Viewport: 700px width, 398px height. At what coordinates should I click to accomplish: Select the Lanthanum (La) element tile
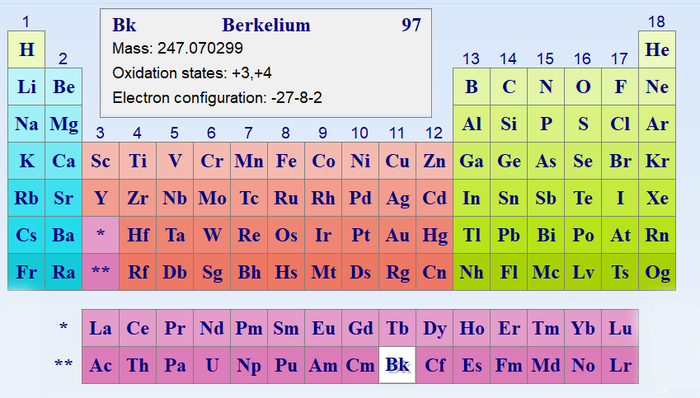point(100,328)
